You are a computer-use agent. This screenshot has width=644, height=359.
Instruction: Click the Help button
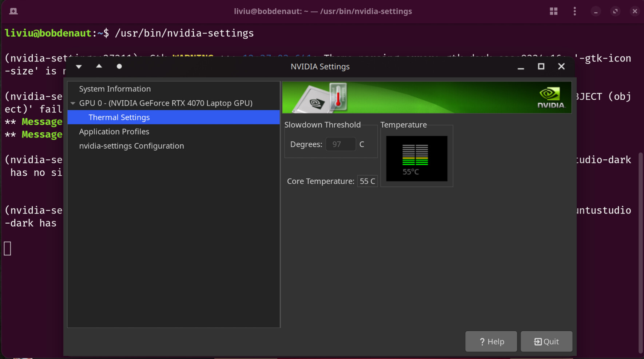(x=491, y=342)
